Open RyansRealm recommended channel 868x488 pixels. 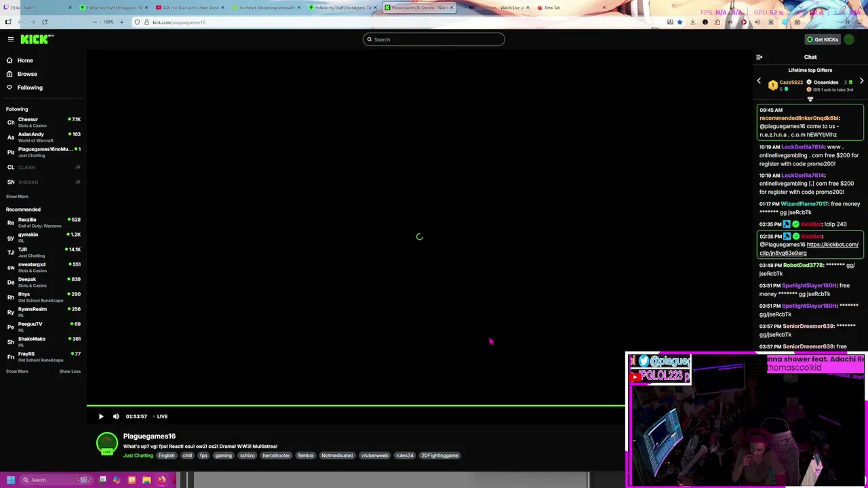click(43, 312)
